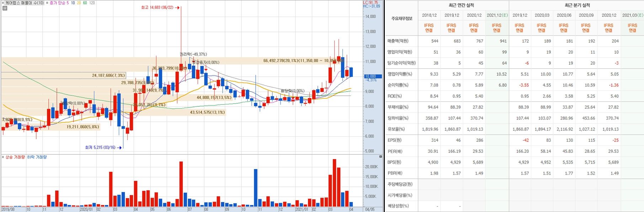Viewport: 644px width, 212px height.
Task: Click the 04/05 date at the axis corner
Action: point(370,210)
